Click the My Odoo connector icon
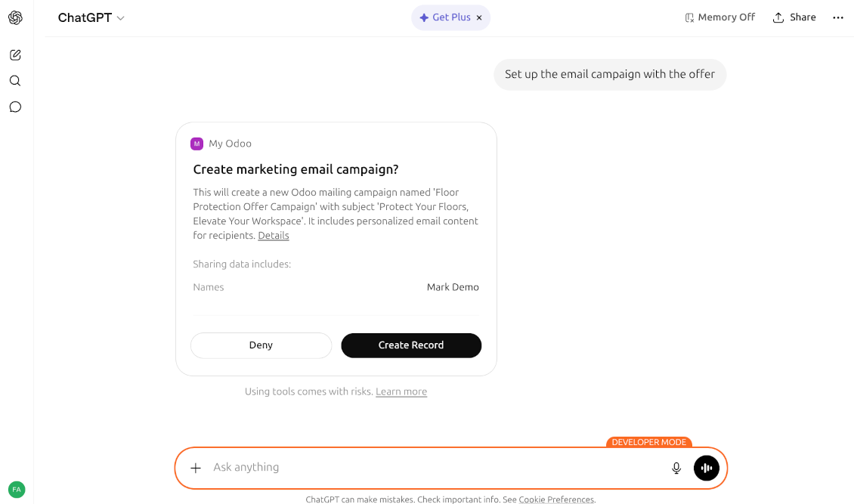 point(196,143)
